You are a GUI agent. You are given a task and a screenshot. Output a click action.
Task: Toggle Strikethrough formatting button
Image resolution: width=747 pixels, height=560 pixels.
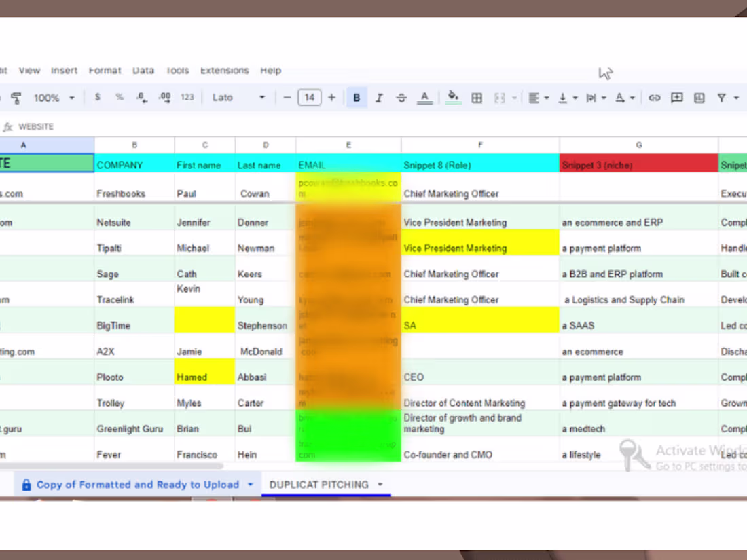(401, 98)
